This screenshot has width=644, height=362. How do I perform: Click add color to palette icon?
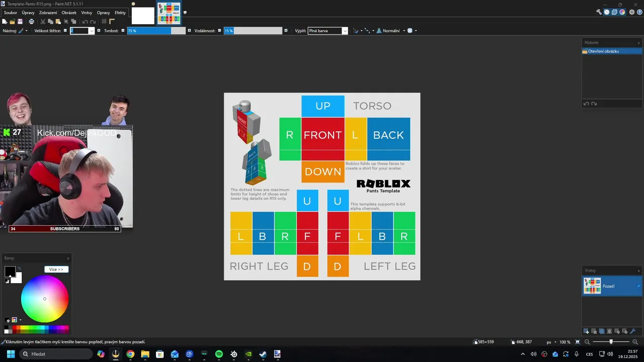pyautogui.click(x=8, y=320)
